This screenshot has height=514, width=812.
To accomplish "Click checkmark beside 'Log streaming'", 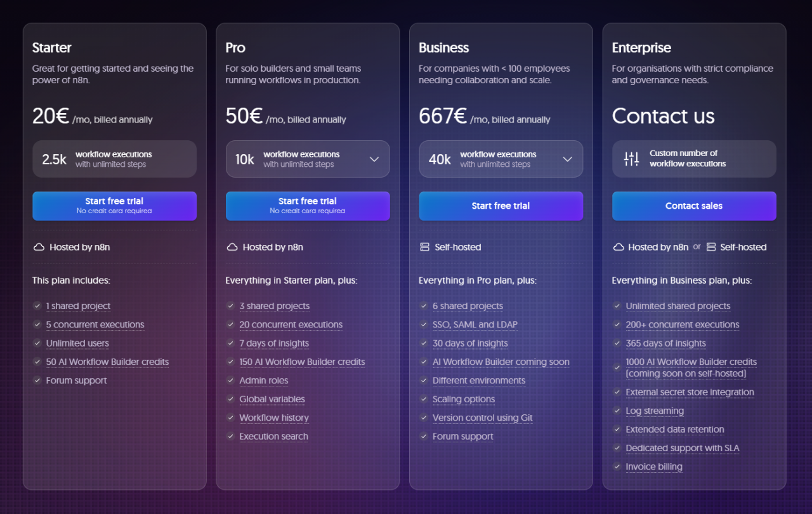I will click(x=617, y=411).
